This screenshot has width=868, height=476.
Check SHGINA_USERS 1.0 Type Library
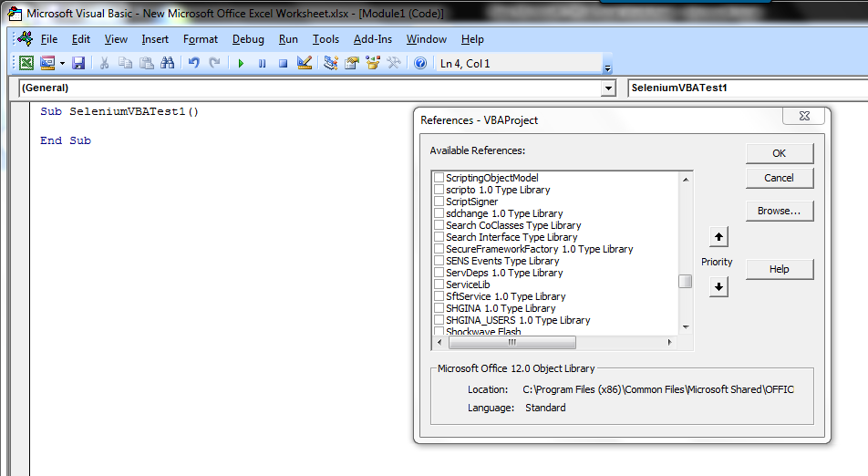(x=439, y=320)
